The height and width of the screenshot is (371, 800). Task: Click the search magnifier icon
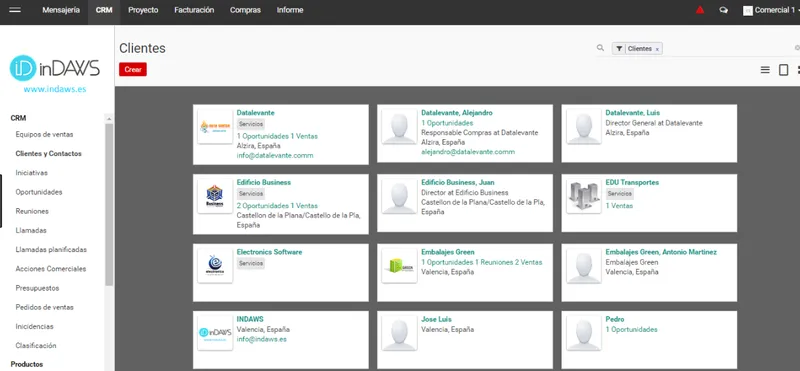[x=600, y=48]
